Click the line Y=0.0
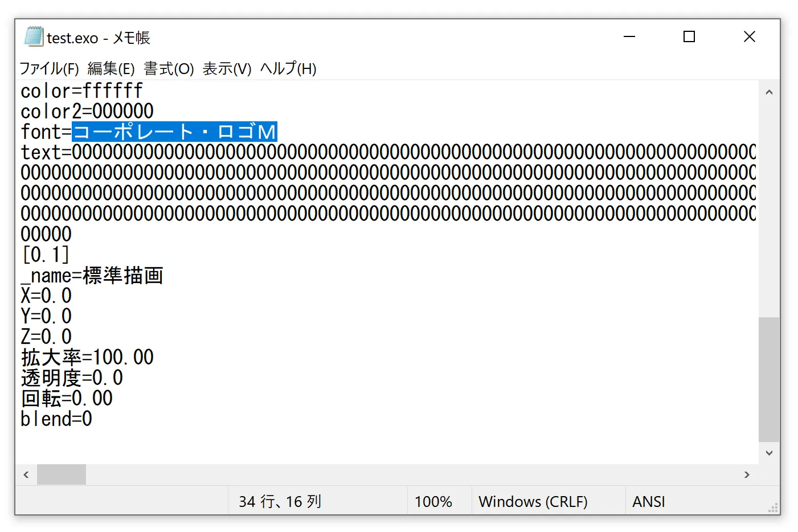 [46, 316]
